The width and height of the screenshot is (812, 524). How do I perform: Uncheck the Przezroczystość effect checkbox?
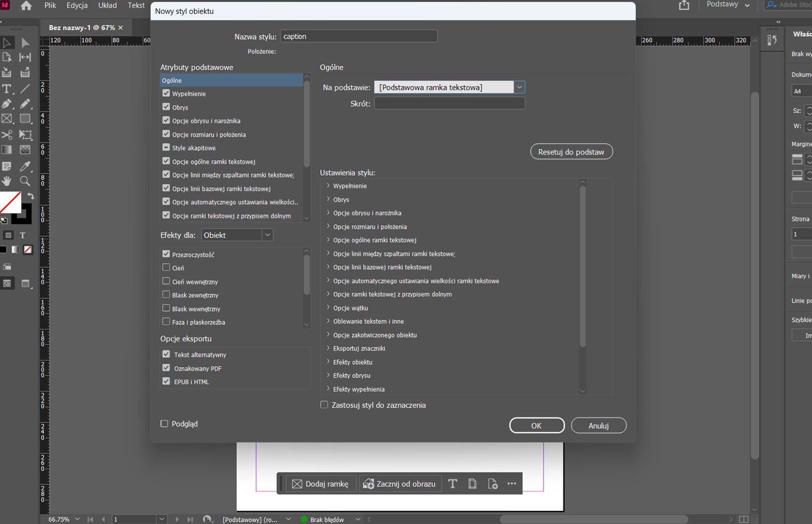coord(166,254)
